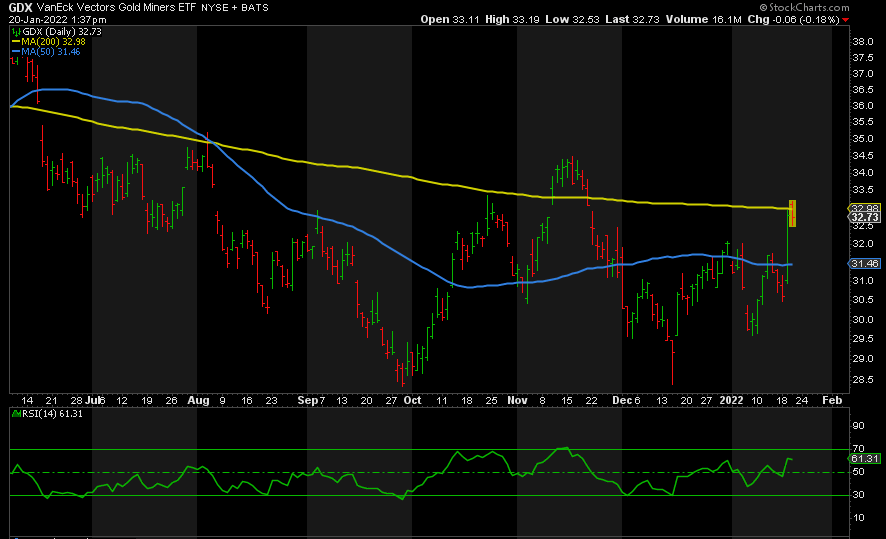Click the 36.5 price axis label

tap(863, 90)
